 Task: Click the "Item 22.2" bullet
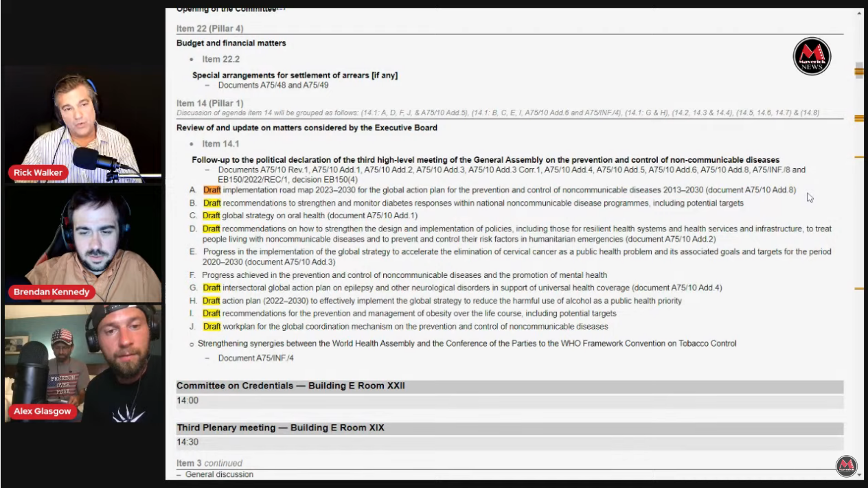click(x=220, y=59)
